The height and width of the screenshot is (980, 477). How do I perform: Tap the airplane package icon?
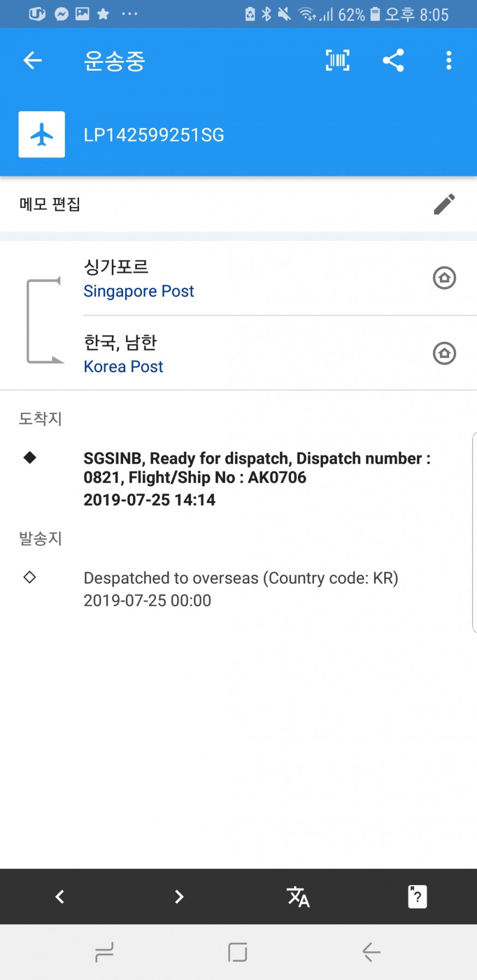click(x=41, y=135)
